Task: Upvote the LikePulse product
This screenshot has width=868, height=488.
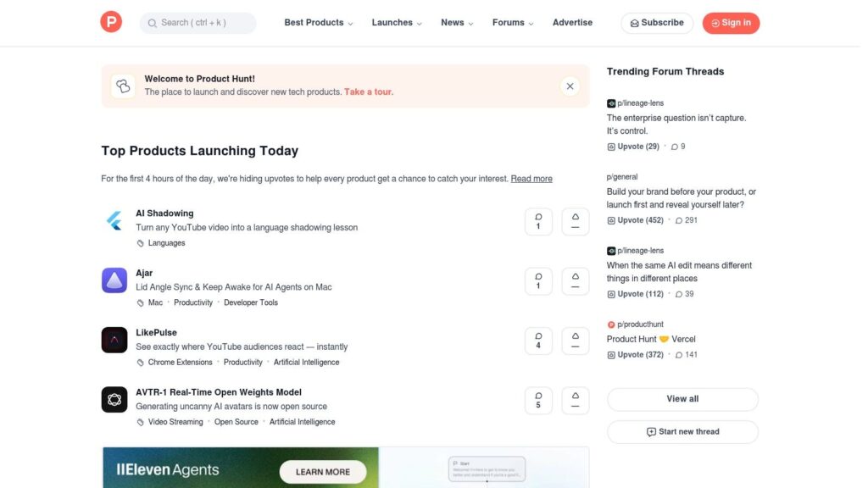Action: [576, 341]
